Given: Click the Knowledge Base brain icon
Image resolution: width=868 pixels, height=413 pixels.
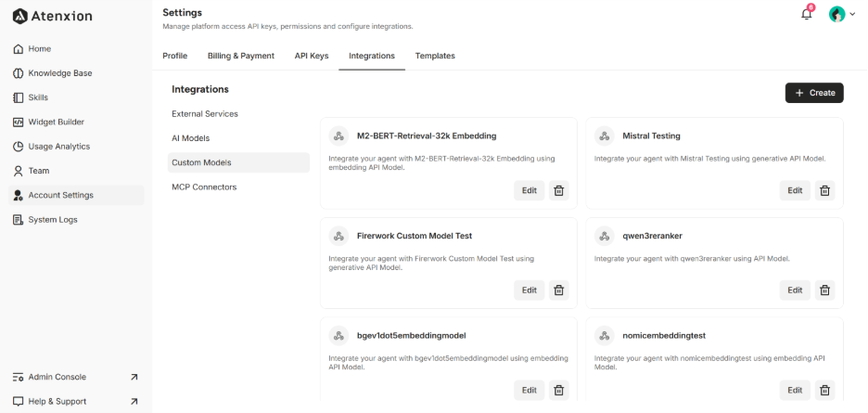Looking at the screenshot, I should tap(19, 73).
